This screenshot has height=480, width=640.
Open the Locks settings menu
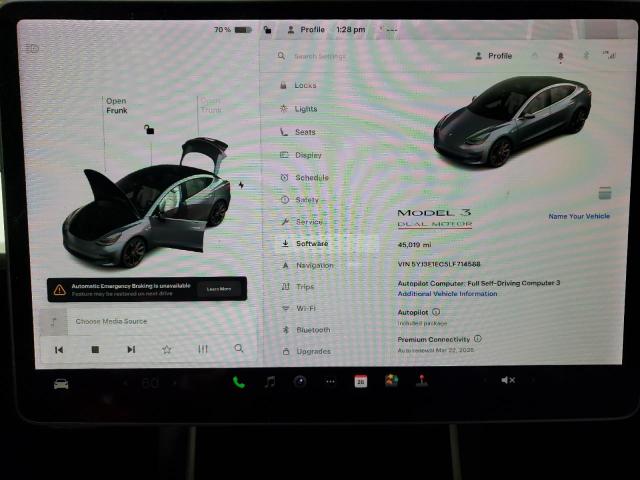click(298, 85)
